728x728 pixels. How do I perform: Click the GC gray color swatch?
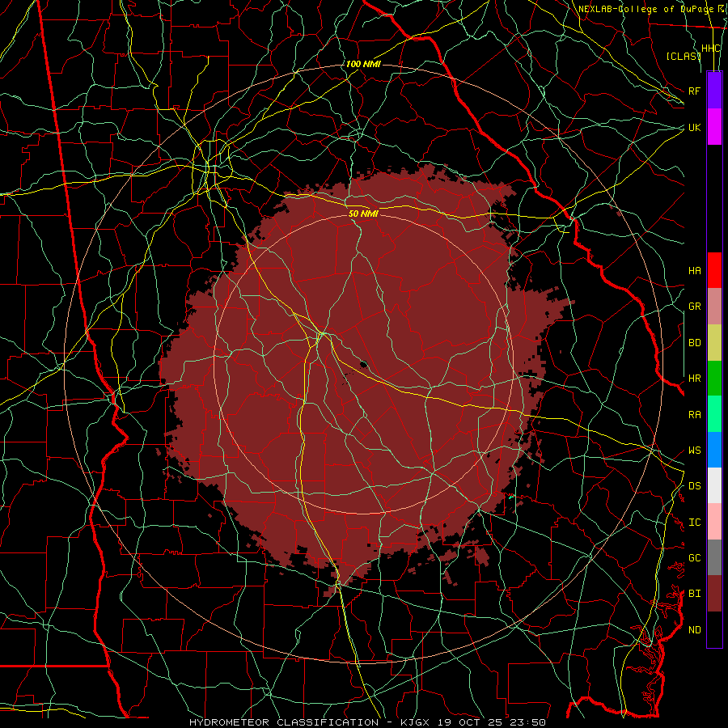click(x=714, y=557)
